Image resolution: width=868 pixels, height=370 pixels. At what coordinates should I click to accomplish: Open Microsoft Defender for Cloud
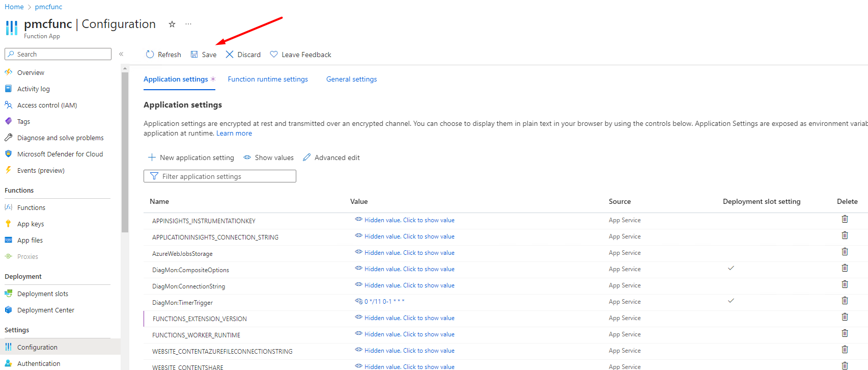[60, 154]
